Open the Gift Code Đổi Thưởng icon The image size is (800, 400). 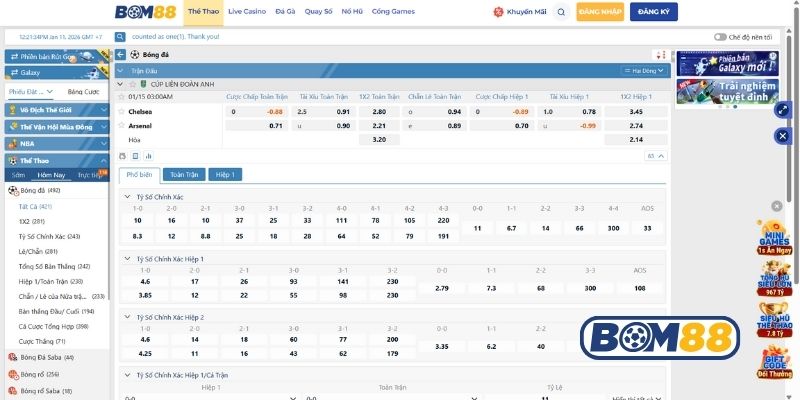774,361
